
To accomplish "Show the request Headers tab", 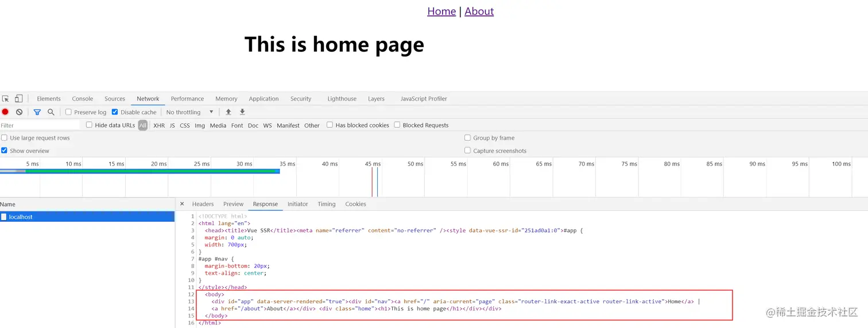I will pos(203,204).
